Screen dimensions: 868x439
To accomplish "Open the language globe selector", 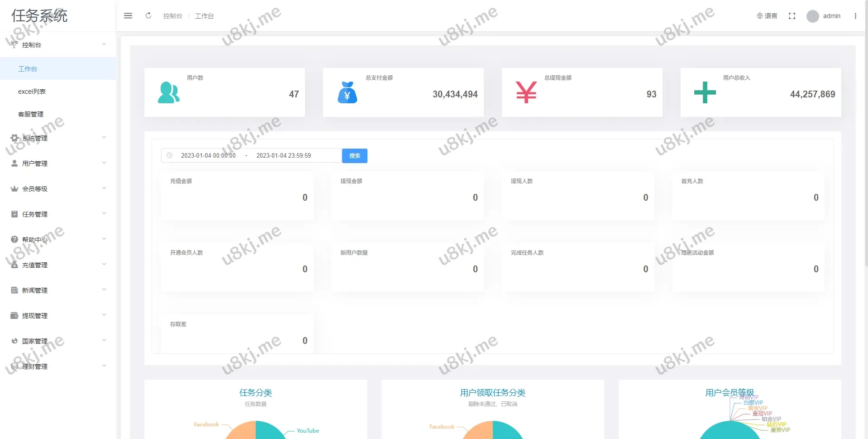I will (x=767, y=16).
